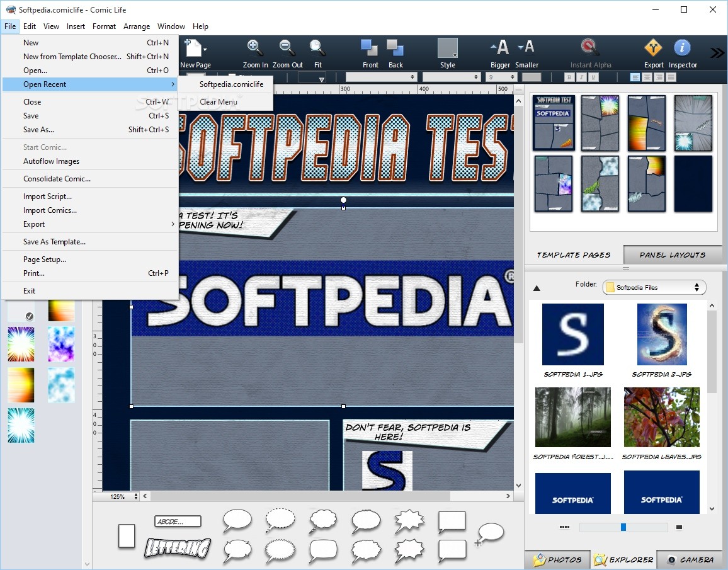Toggle underline text formatting
The height and width of the screenshot is (570, 728).
(x=593, y=77)
